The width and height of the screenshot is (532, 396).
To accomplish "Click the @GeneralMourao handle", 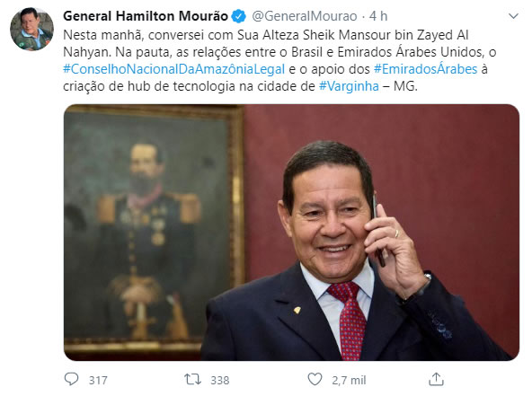I will pyautogui.click(x=305, y=16).
